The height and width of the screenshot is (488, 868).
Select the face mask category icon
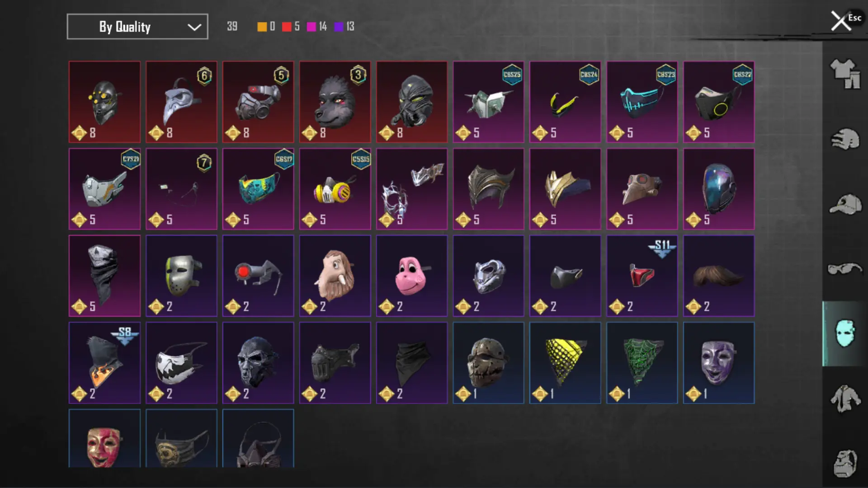845,333
